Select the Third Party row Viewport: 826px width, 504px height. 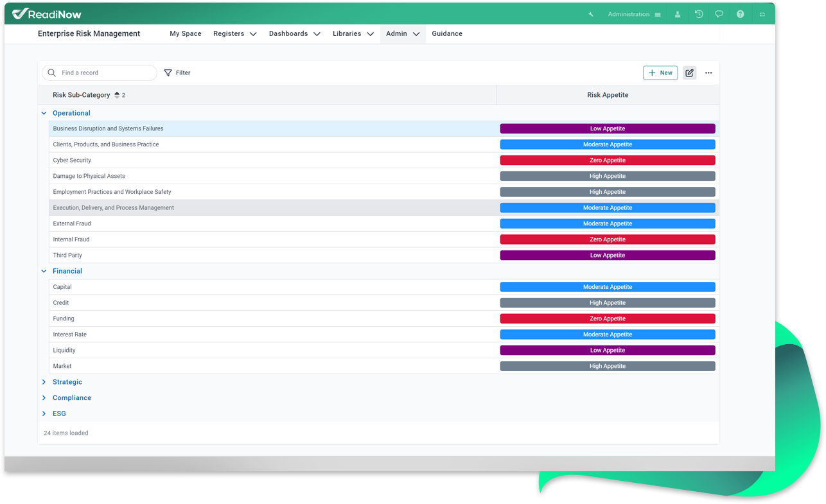tap(384, 256)
